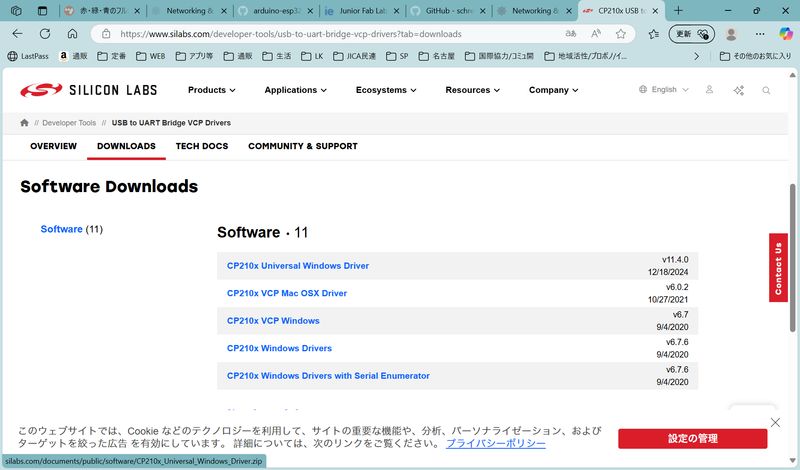Download CP210x Universal Windows Driver
Viewport: 800px width, 470px height.
298,266
